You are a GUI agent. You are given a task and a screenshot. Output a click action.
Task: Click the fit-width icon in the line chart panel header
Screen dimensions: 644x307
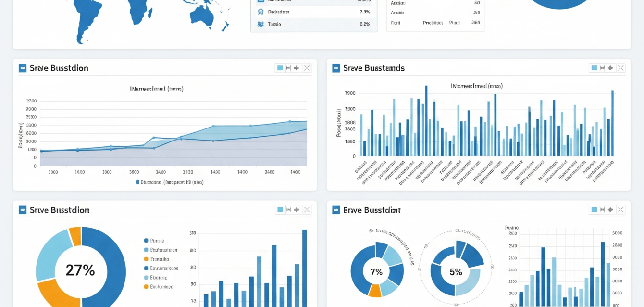click(288, 68)
